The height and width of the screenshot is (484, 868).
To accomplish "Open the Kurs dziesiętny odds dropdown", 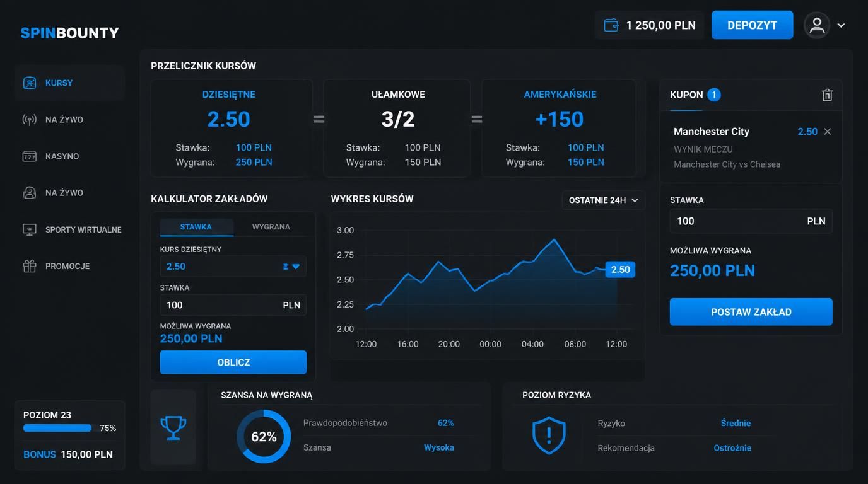I will (233, 267).
